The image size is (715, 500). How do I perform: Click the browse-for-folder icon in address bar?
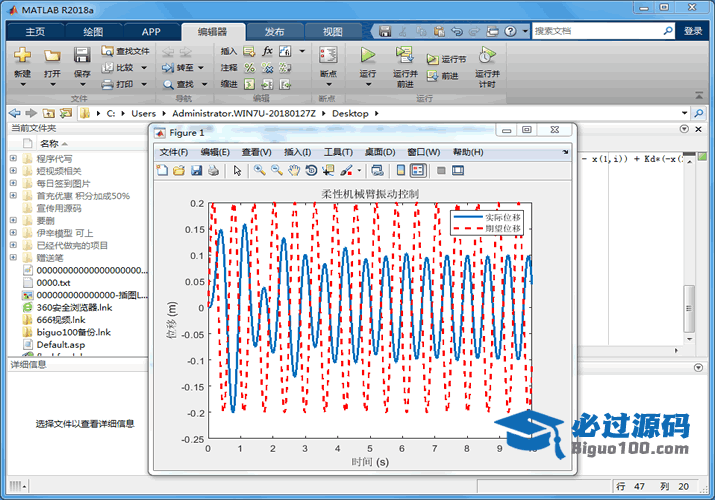pos(66,113)
